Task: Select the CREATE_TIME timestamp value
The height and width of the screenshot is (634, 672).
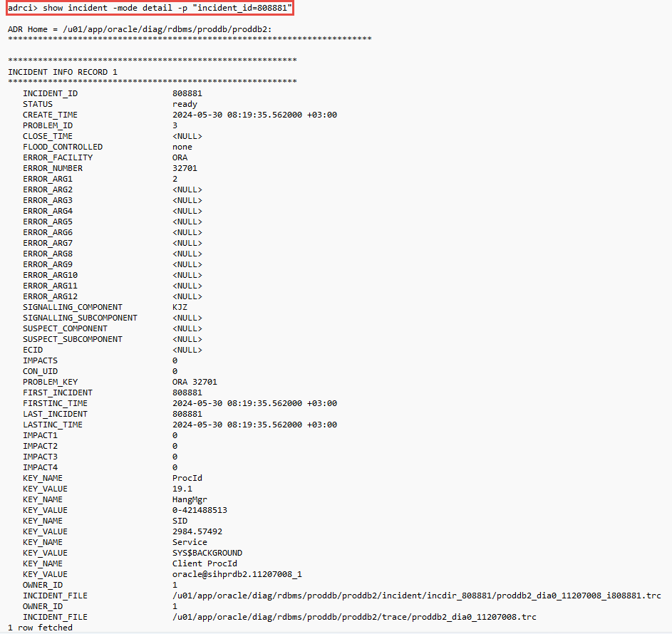Action: [x=254, y=115]
